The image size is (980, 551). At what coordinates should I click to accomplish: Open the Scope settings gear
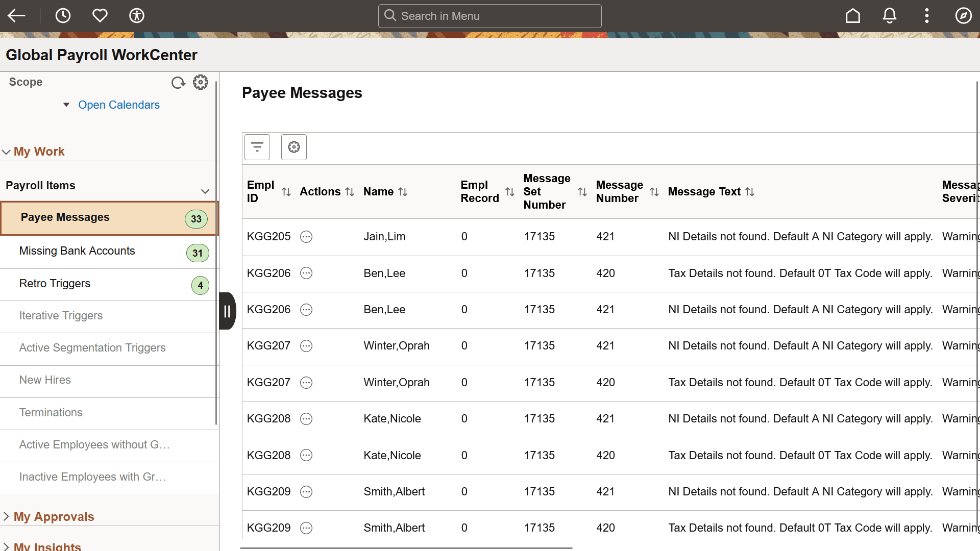200,82
